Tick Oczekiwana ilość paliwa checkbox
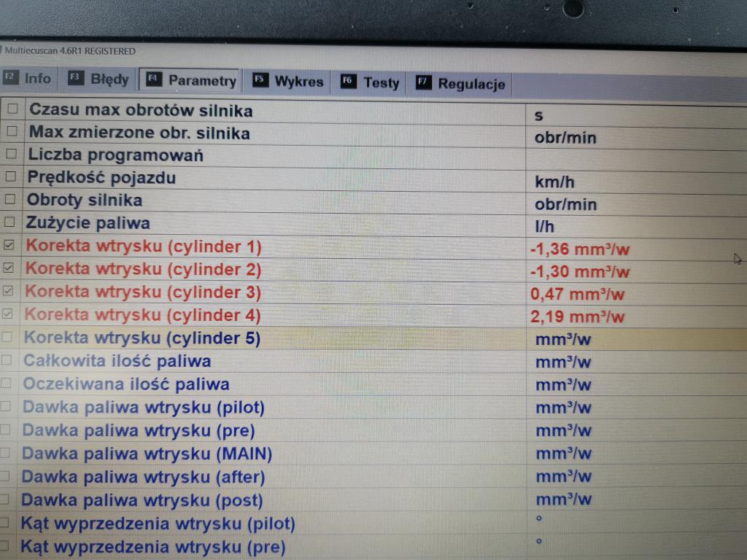 6,383
